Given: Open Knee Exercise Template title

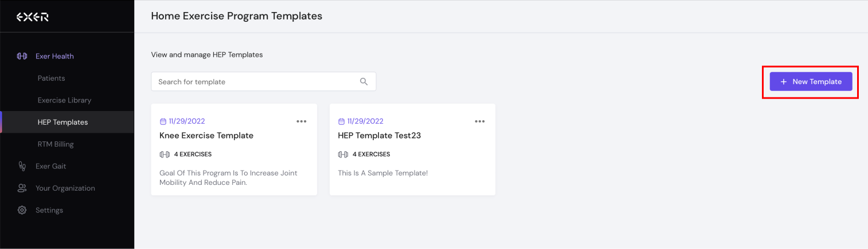Looking at the screenshot, I should coord(206,136).
